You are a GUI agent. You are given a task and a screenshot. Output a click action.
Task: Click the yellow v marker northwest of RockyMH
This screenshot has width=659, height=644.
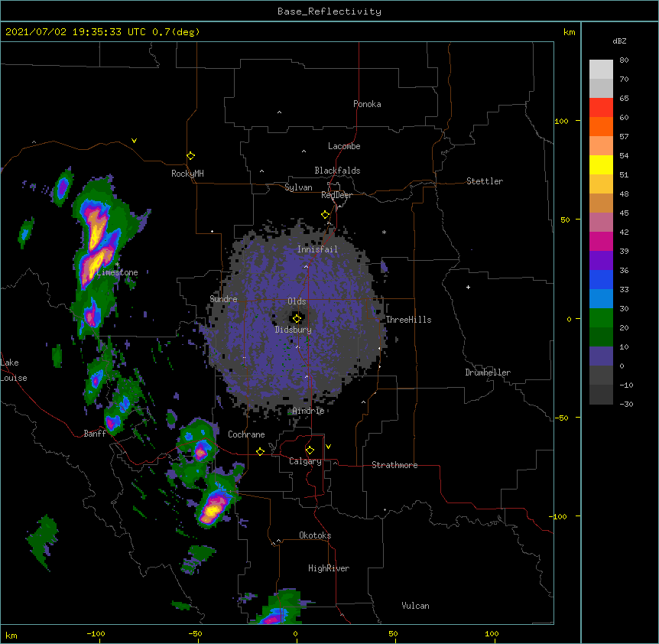pos(134,141)
